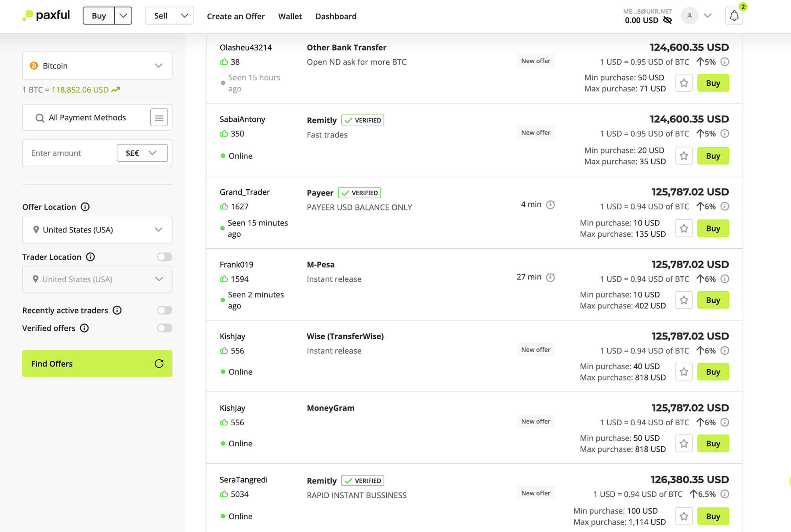Click Buy on the Wise (TransferWise) offer
The width and height of the screenshot is (791, 532).
coord(713,372)
